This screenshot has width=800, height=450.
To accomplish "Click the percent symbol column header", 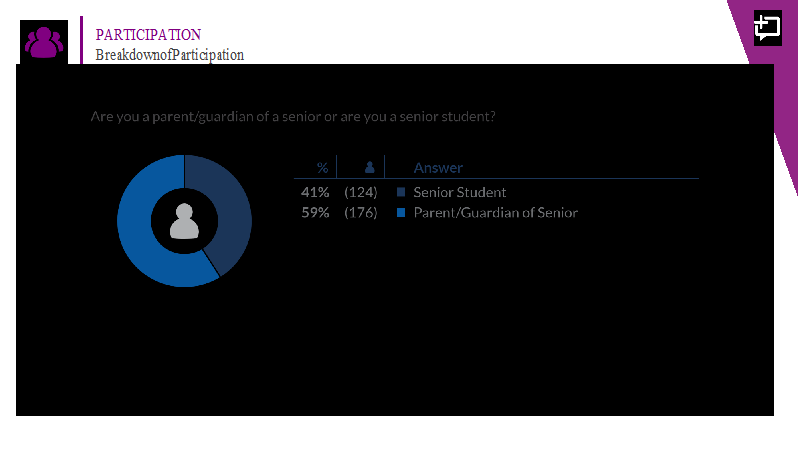I will pos(322,167).
